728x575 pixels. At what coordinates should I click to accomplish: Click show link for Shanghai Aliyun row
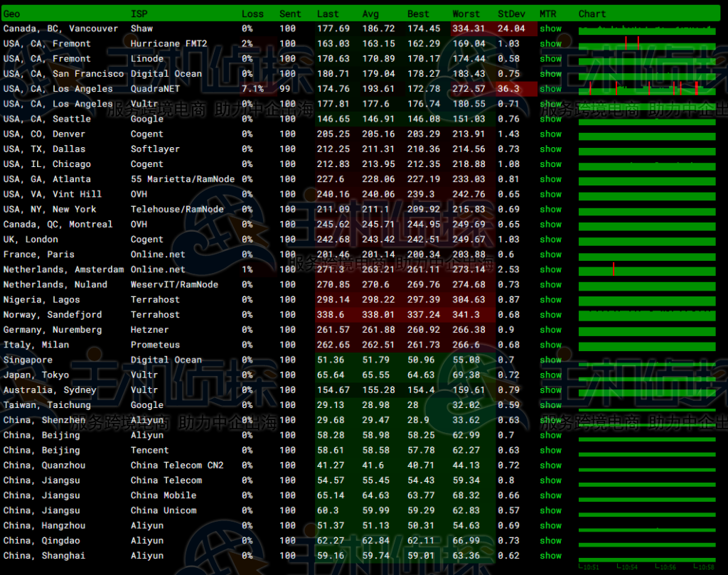point(550,556)
